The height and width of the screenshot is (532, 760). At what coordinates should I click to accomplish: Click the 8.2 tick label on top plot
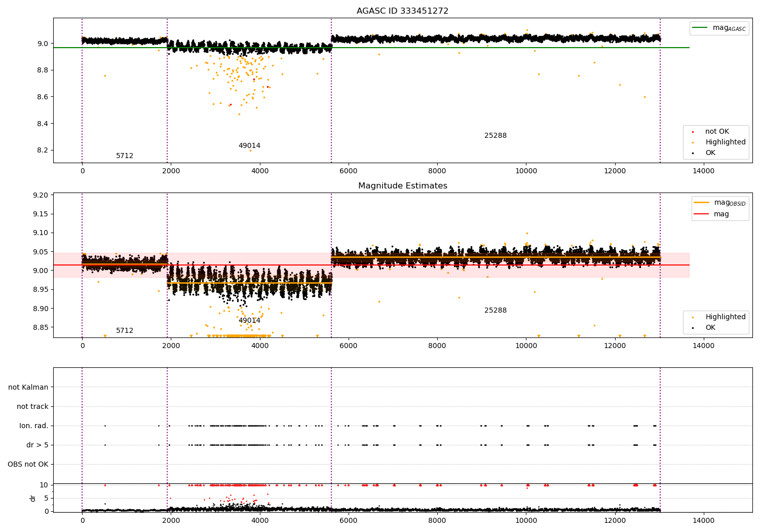43,151
